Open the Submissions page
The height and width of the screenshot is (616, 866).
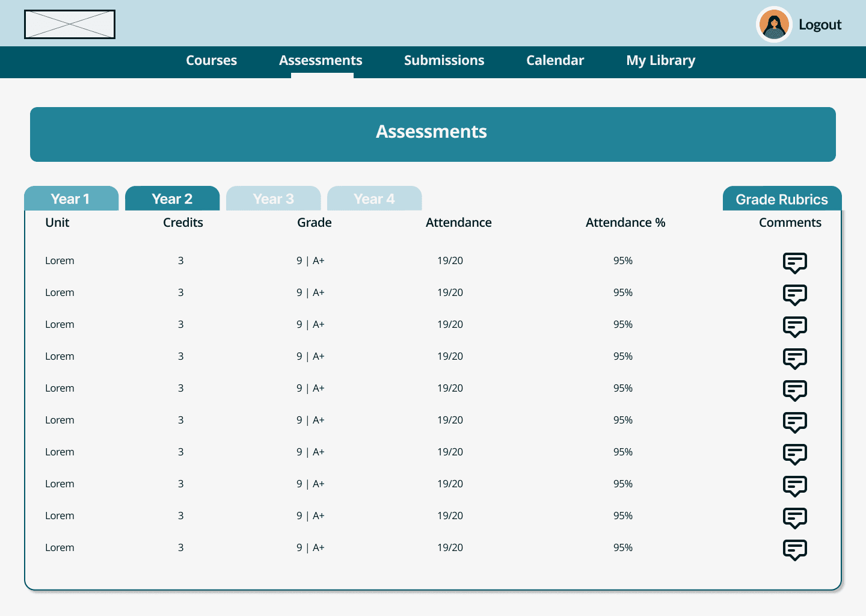pos(444,61)
